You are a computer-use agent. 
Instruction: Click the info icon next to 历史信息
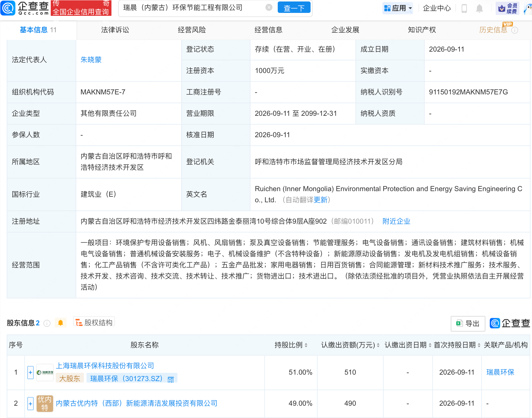point(515,30)
